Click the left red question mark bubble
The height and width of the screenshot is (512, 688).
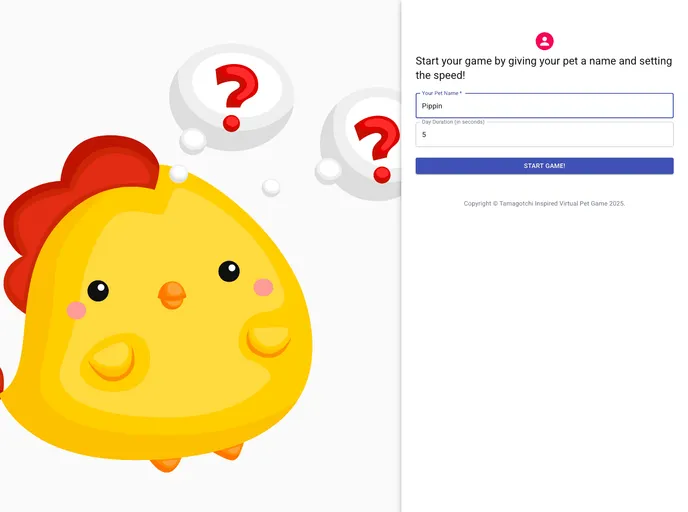(x=232, y=97)
